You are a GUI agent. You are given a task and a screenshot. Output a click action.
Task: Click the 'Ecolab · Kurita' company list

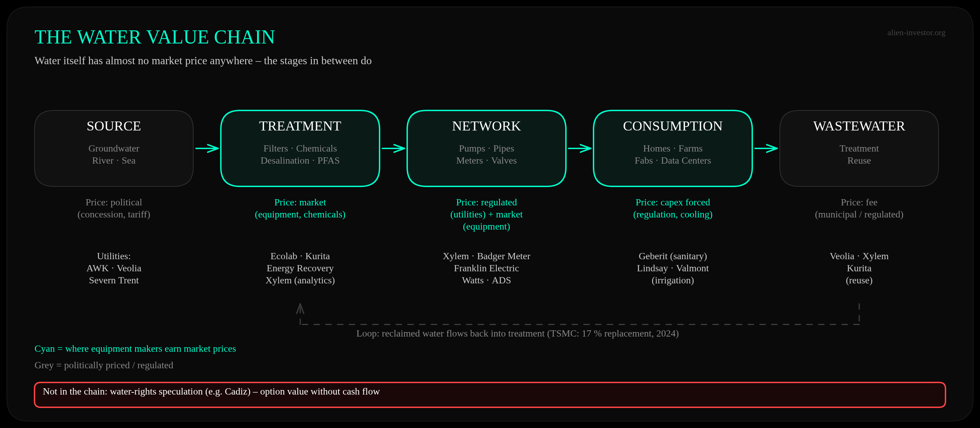(300, 268)
